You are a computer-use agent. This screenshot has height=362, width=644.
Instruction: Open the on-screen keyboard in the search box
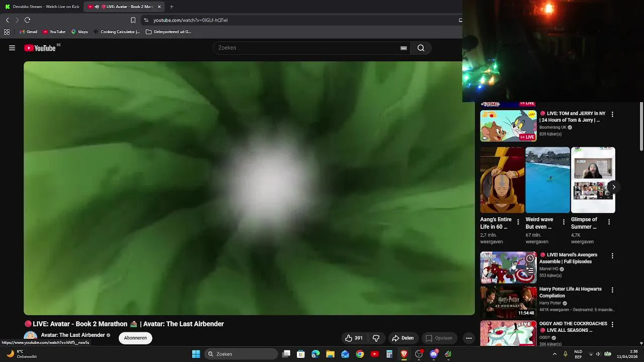404,48
